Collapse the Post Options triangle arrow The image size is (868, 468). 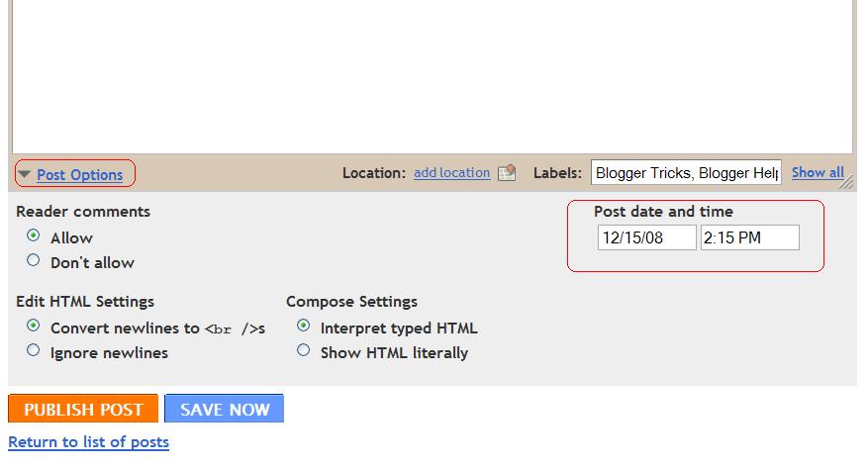(24, 174)
